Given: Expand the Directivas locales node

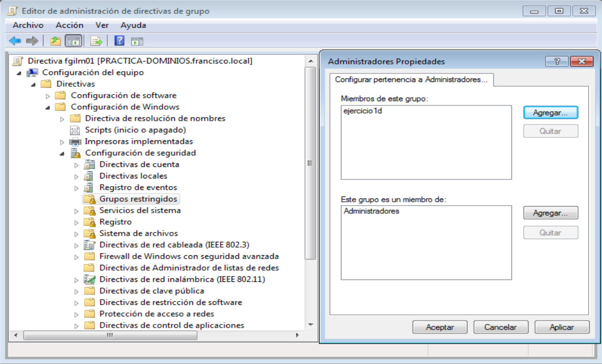Looking at the screenshot, I should 76,177.
